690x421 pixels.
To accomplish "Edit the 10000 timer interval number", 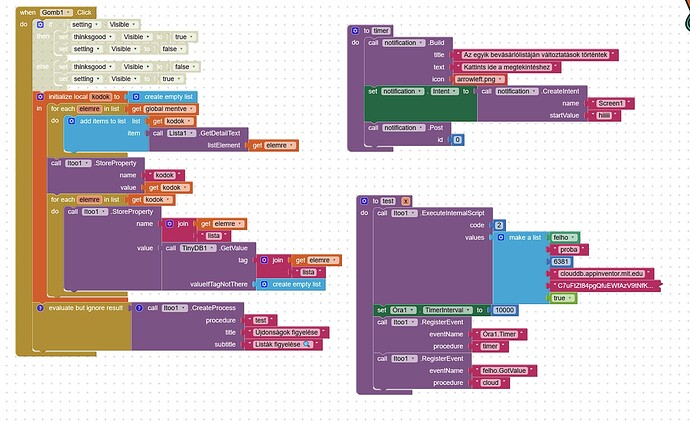I will click(504, 310).
